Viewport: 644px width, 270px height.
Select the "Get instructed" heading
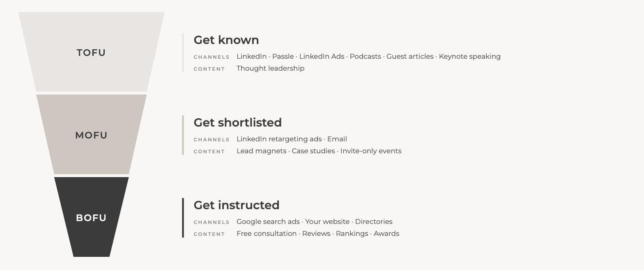[x=237, y=205]
